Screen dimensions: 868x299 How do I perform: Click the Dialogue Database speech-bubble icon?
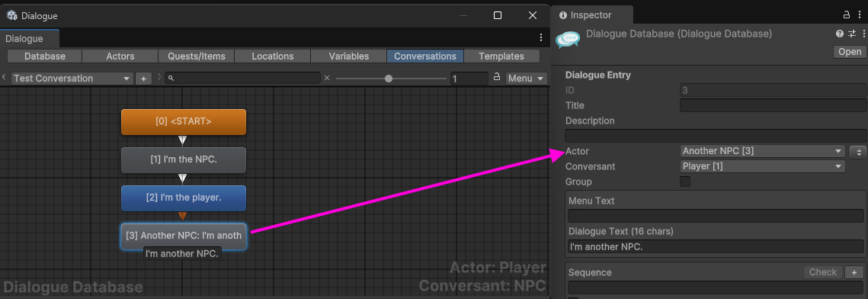click(x=568, y=40)
